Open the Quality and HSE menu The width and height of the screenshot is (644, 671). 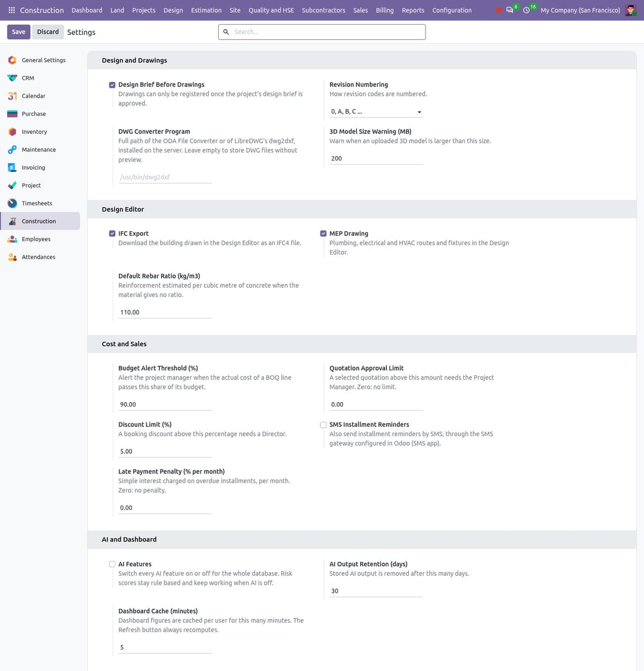pyautogui.click(x=271, y=10)
